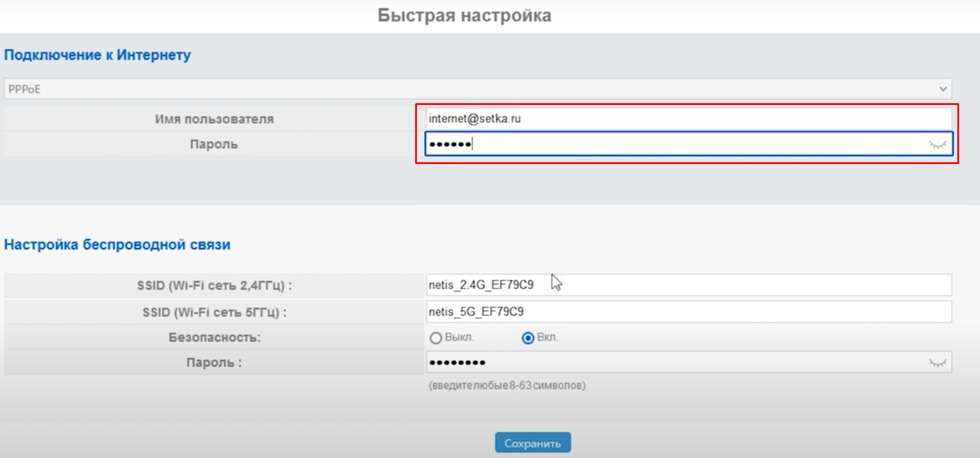Select the Выкл. security radio button
980x458 pixels.
pos(436,338)
